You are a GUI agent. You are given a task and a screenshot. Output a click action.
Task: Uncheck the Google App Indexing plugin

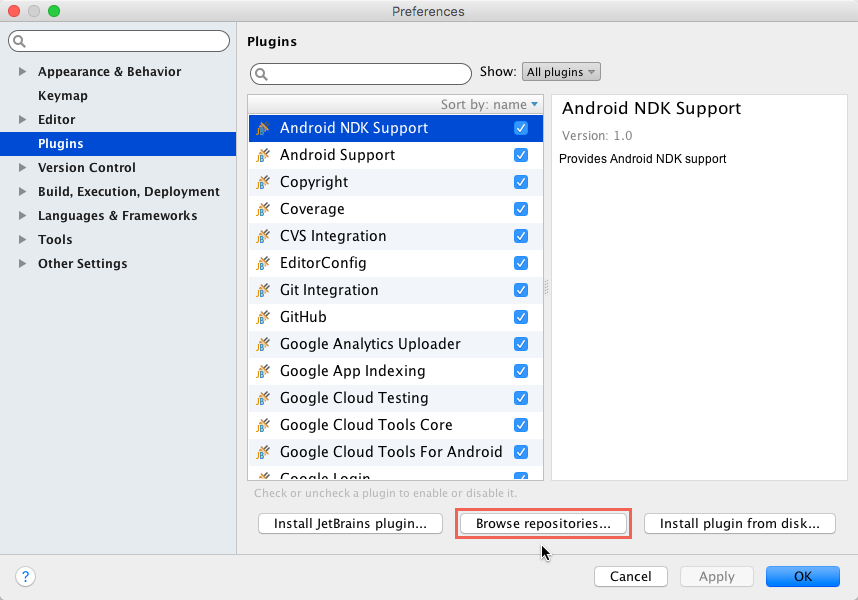pos(521,371)
